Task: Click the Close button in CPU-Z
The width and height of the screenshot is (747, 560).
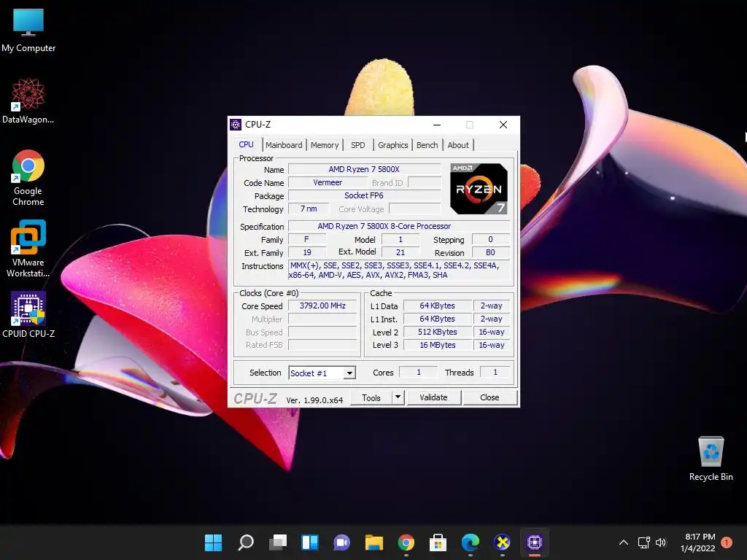Action: click(x=489, y=397)
